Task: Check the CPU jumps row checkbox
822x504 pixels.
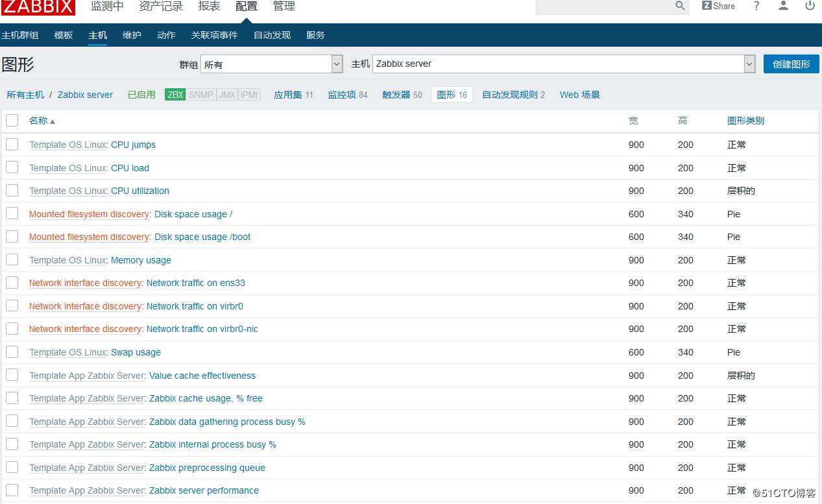Action: [12, 144]
